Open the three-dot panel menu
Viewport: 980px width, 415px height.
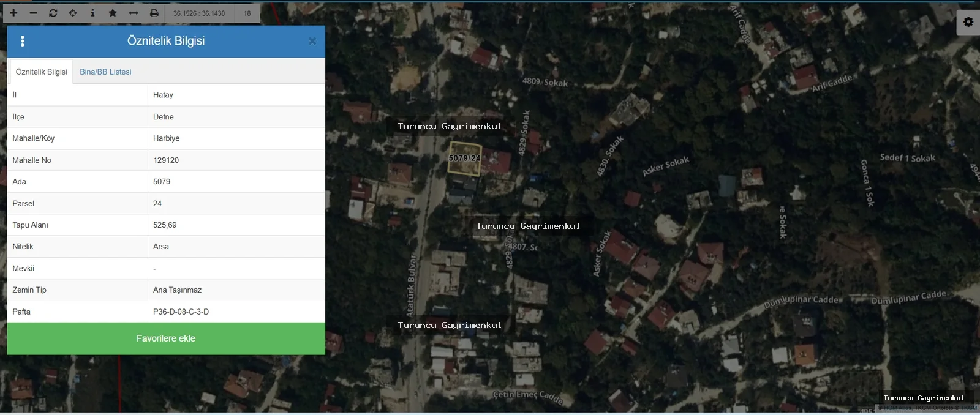click(x=23, y=41)
